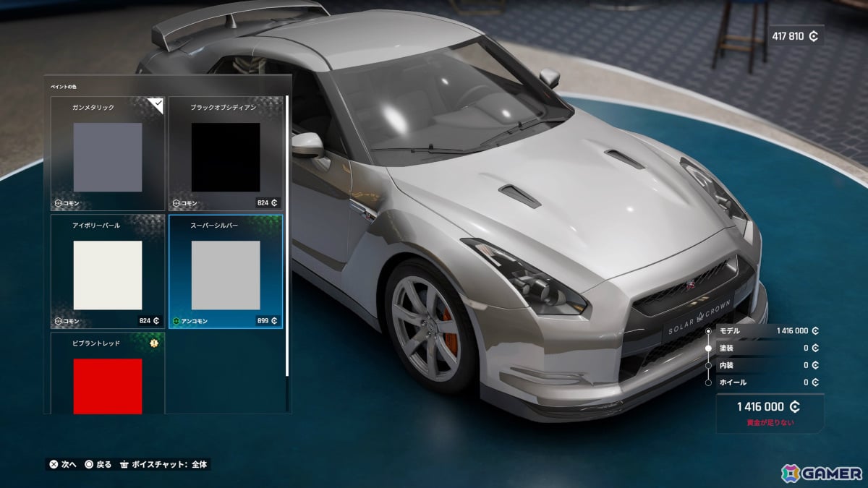Viewport: 868px width, 488px height.
Task: Click the currency icon in the 内装 row
Action: pos(815,365)
